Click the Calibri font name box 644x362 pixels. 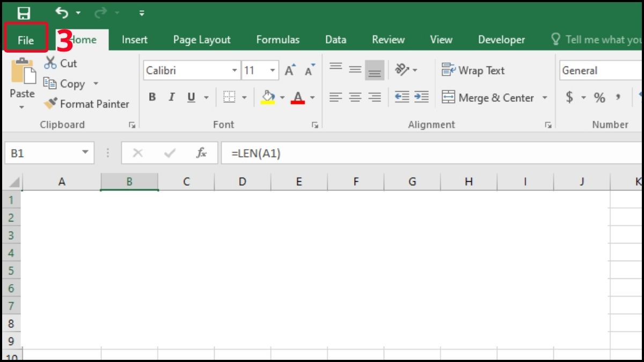pyautogui.click(x=187, y=70)
